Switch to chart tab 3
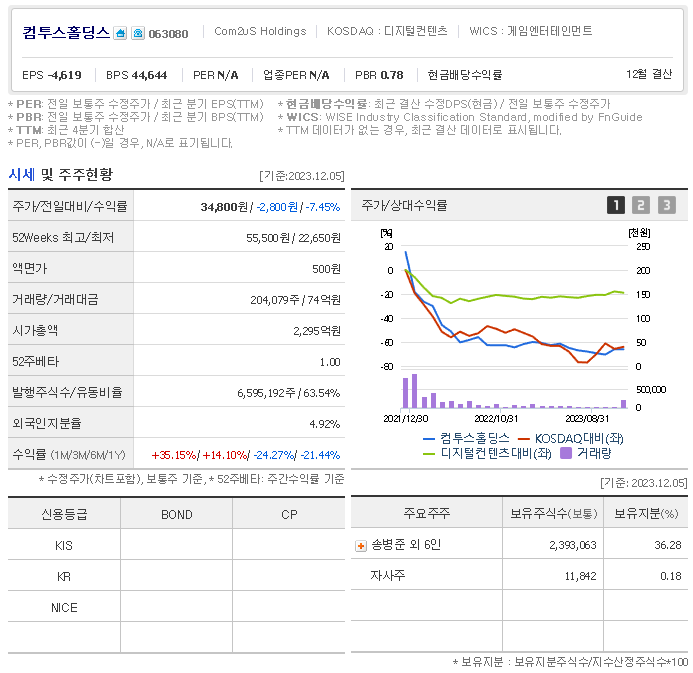Viewport: 693px width, 673px height. click(666, 205)
